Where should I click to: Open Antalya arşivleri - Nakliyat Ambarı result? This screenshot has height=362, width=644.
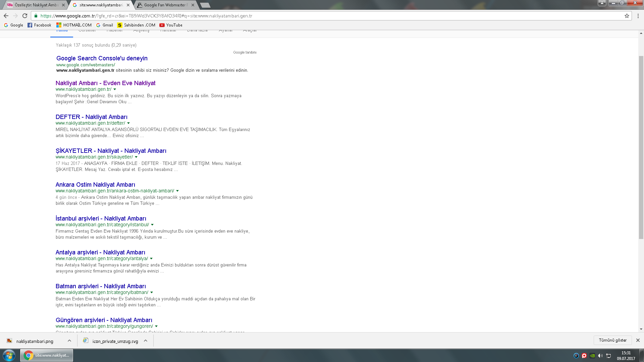coord(100,252)
